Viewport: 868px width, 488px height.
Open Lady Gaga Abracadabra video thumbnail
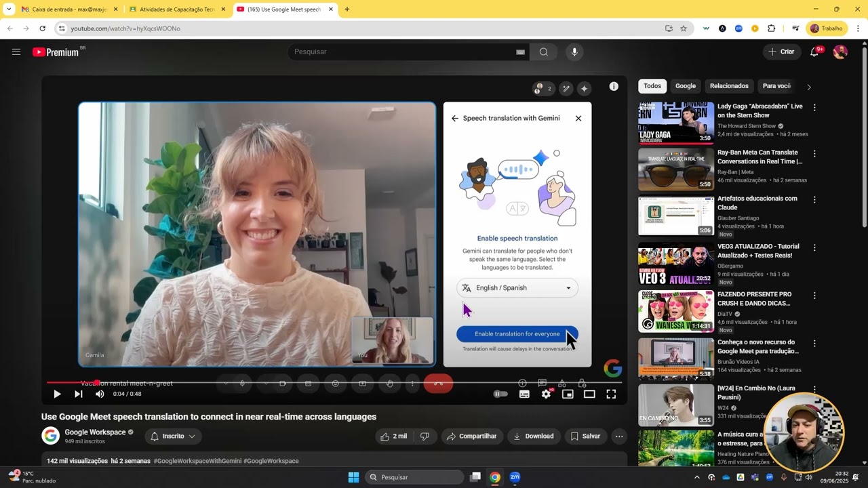click(676, 123)
